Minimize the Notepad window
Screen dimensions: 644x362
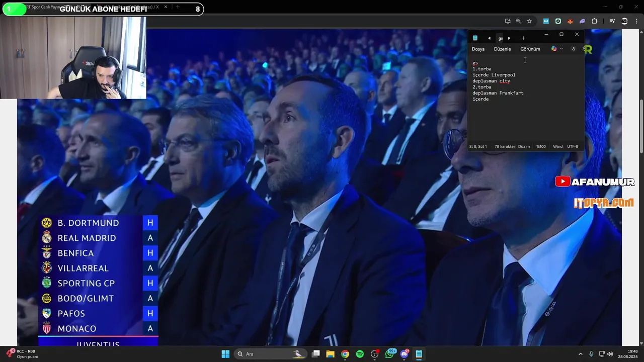coord(546,35)
